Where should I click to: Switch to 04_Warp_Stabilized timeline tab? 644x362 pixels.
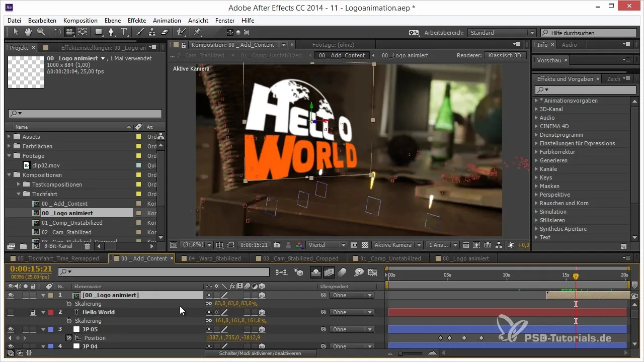214,258
